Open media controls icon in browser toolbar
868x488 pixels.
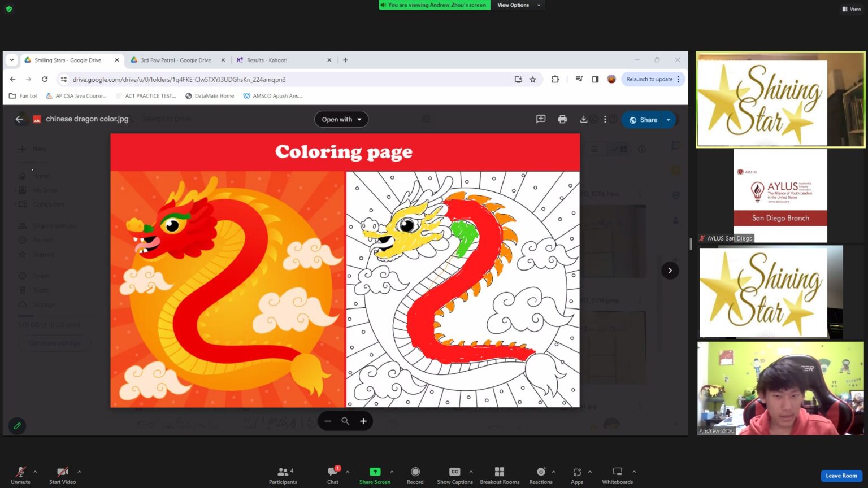[x=579, y=80]
